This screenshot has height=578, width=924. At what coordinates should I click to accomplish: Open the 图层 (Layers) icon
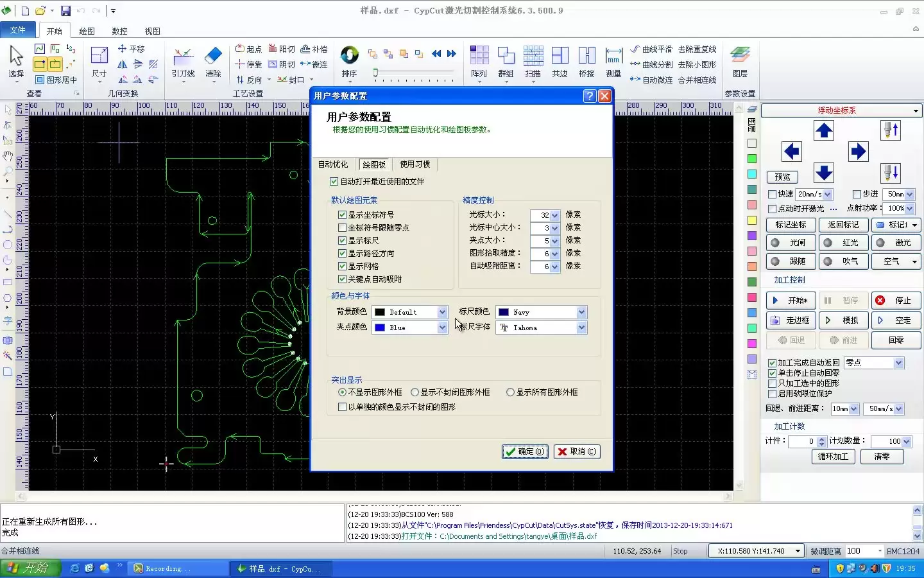pos(740,62)
